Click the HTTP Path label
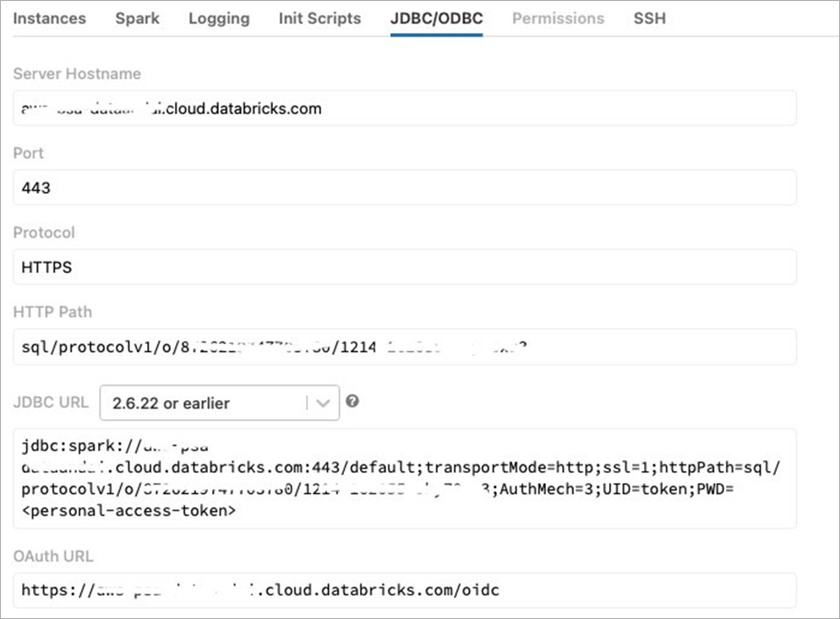This screenshot has width=840, height=619. coord(52,312)
